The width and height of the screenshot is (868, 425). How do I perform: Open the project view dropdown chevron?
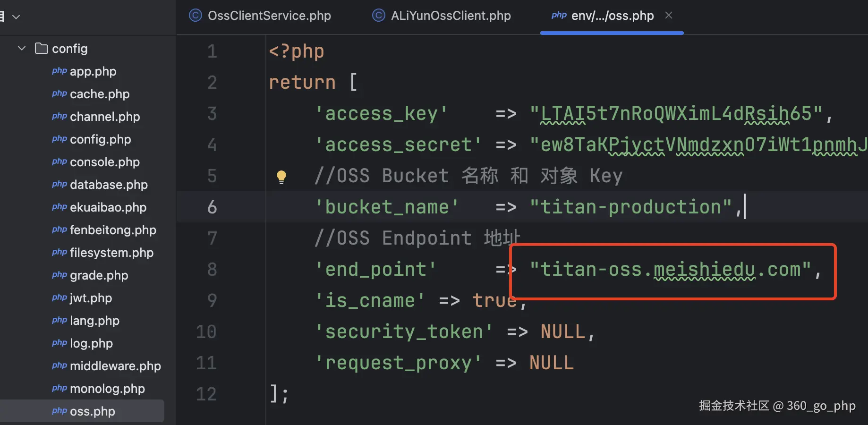(16, 17)
